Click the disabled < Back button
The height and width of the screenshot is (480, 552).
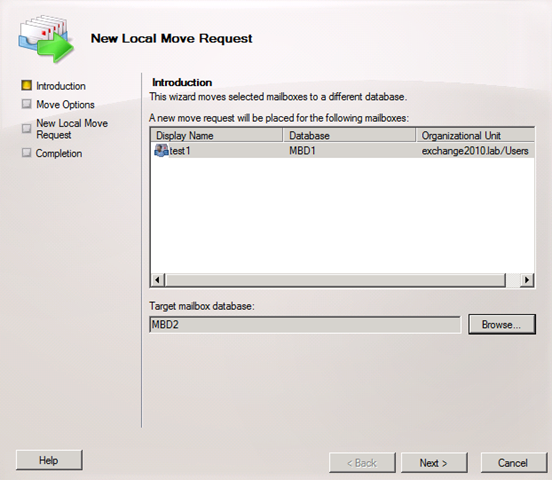362,462
